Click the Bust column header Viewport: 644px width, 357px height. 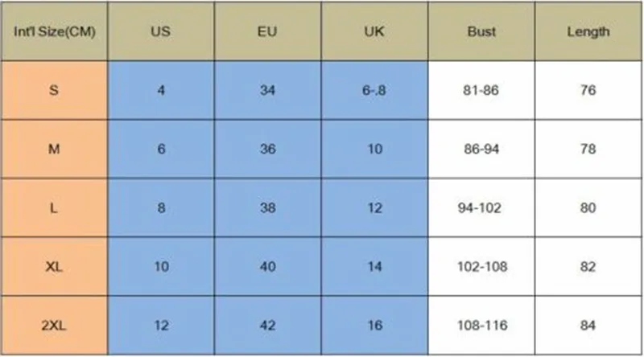pos(481,32)
